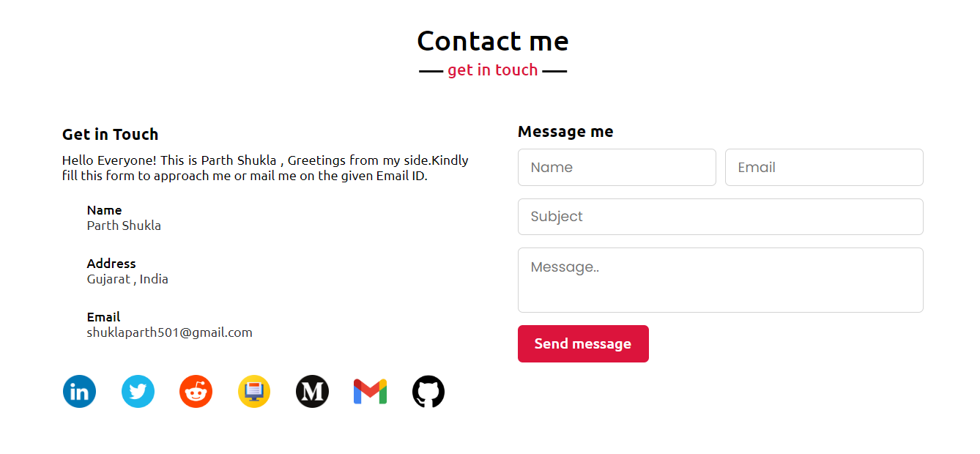The width and height of the screenshot is (980, 454).
Task: Click the red 'get in touch' subtitle
Action: [x=493, y=70]
